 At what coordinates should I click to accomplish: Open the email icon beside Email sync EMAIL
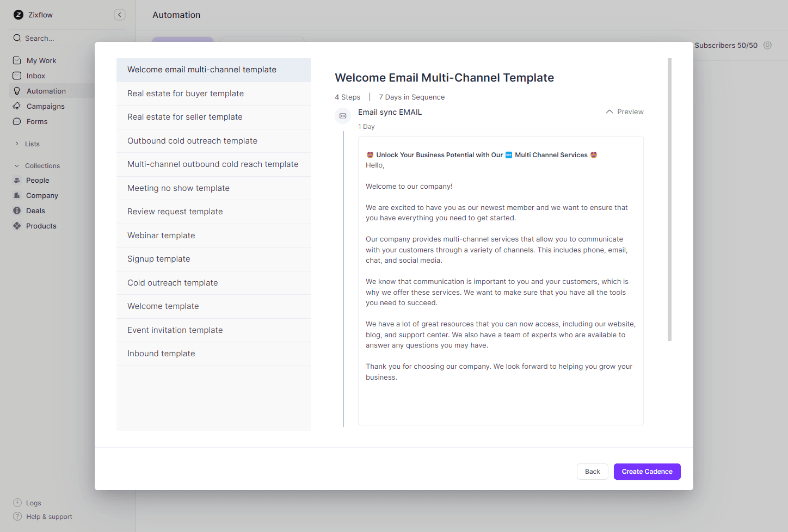point(343,115)
